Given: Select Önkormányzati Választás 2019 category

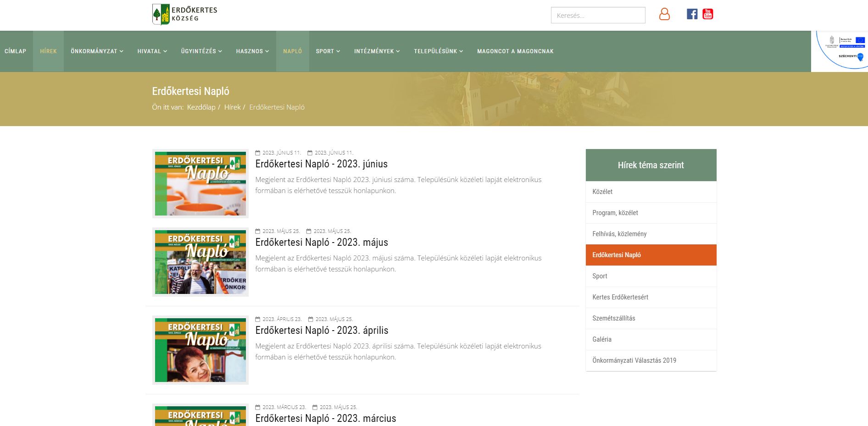Looking at the screenshot, I should click(651, 360).
